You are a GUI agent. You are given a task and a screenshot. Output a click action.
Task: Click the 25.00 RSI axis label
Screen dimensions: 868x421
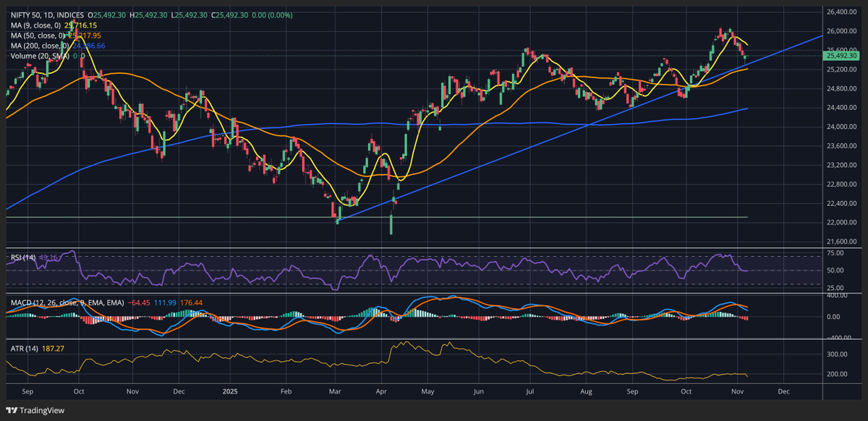click(835, 287)
